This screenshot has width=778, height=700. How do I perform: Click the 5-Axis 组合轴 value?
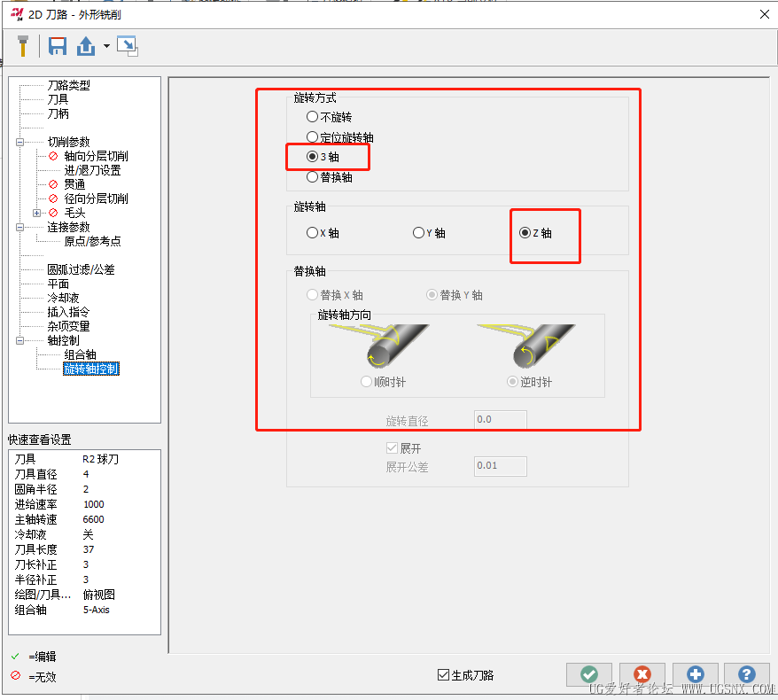coord(97,610)
